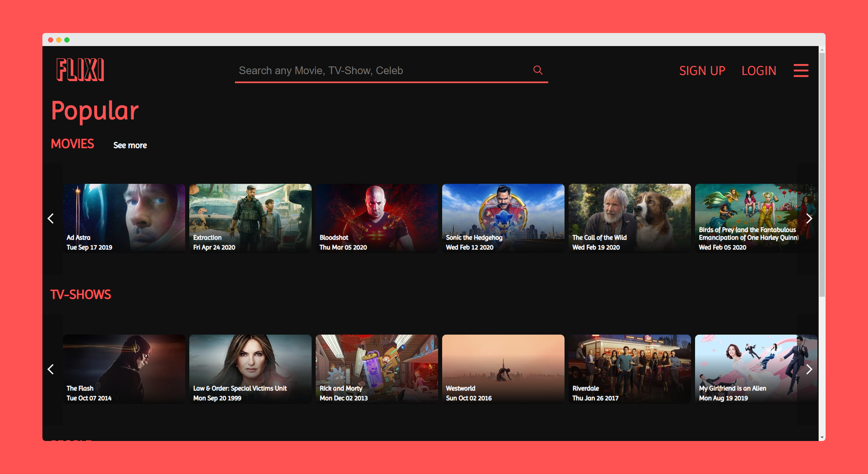Open the LOGIN link
This screenshot has width=868, height=474.
(759, 71)
